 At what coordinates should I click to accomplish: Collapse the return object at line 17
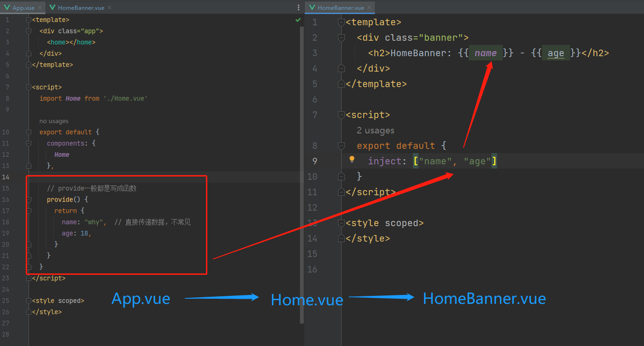point(29,211)
